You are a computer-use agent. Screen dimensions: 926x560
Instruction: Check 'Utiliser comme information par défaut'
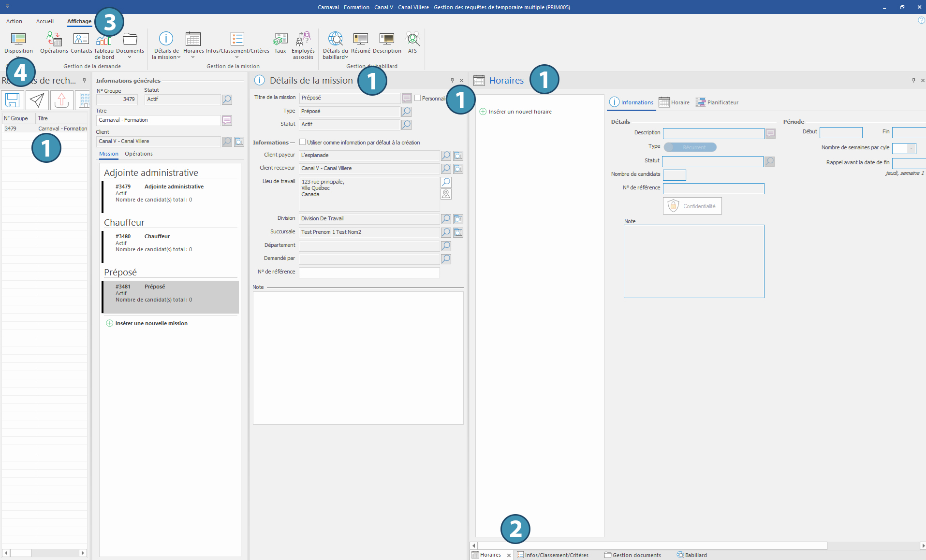coord(303,142)
